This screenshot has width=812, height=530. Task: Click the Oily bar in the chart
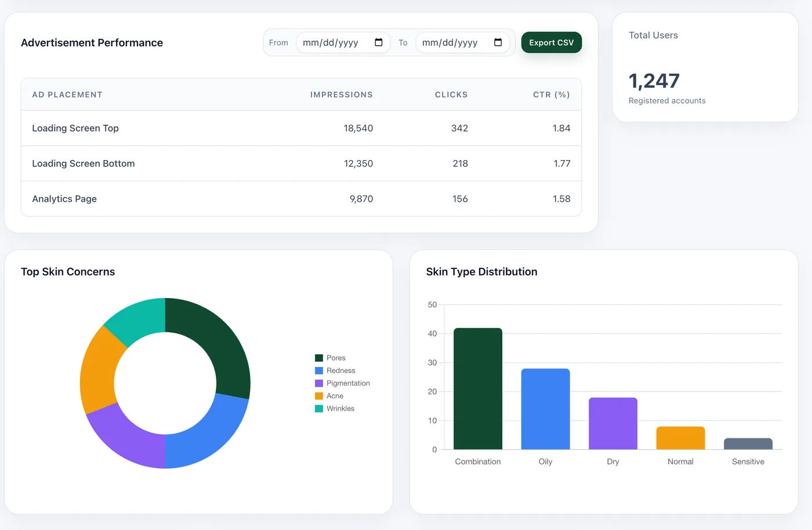(546, 409)
